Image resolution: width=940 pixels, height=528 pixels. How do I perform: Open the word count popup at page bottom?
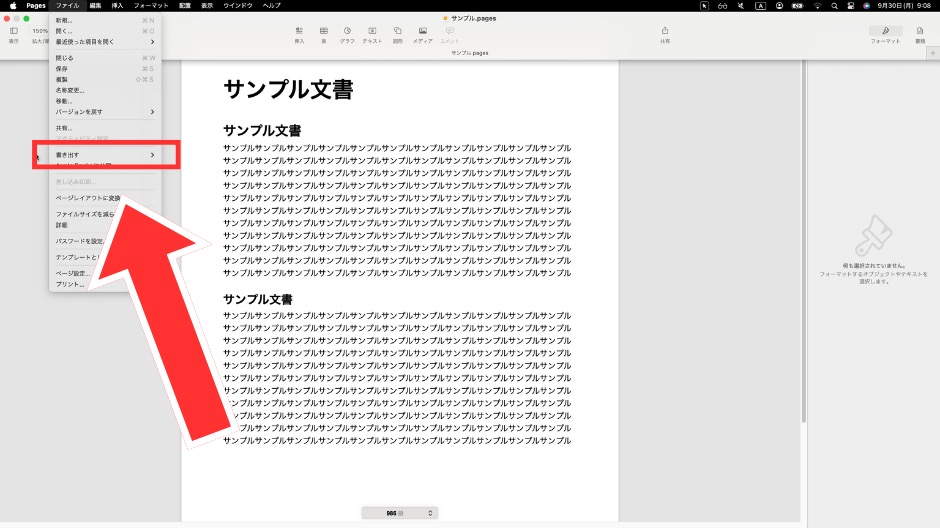click(x=400, y=513)
